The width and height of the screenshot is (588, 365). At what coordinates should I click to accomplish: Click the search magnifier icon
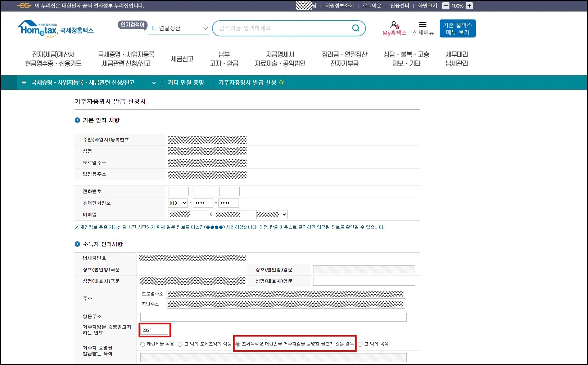[356, 28]
